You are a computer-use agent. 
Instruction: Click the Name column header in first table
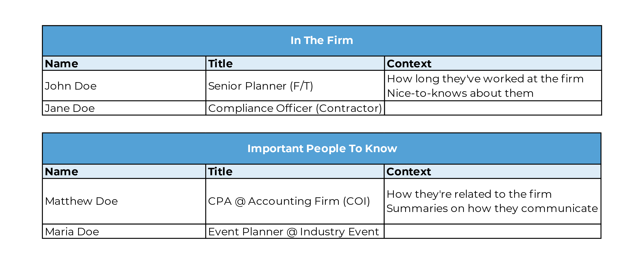pos(124,63)
